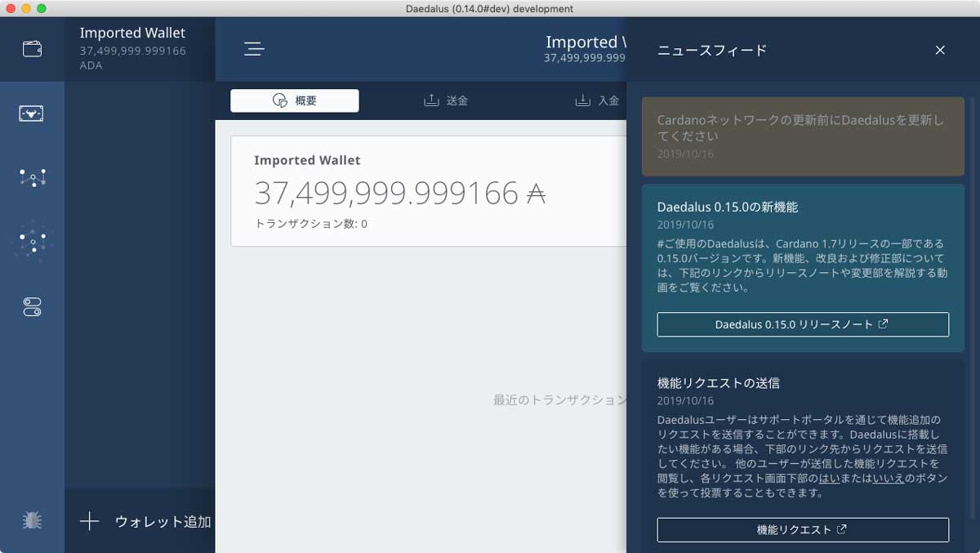Click the Imported Wallet title in summary card

307,160
